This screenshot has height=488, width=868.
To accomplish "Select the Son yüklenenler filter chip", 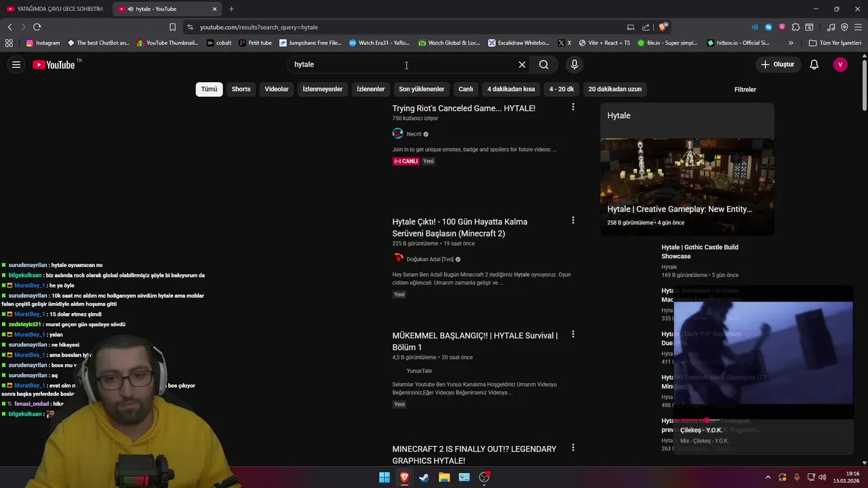I will [422, 89].
